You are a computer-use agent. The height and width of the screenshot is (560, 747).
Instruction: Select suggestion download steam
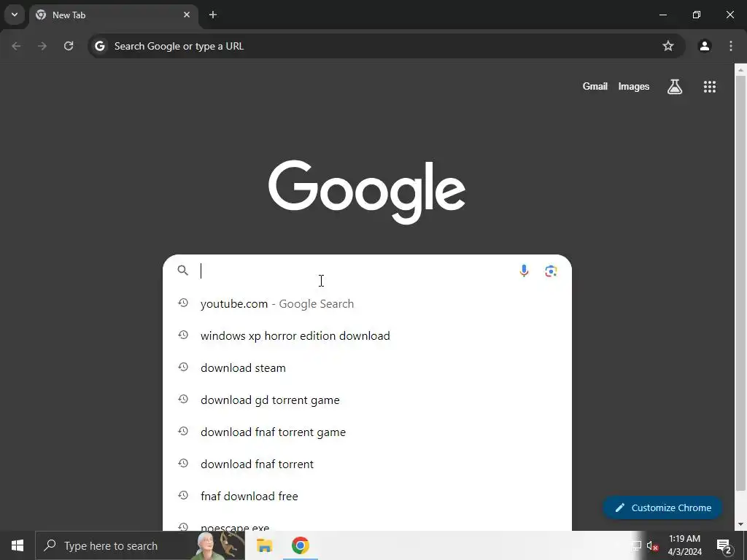(x=368, y=367)
